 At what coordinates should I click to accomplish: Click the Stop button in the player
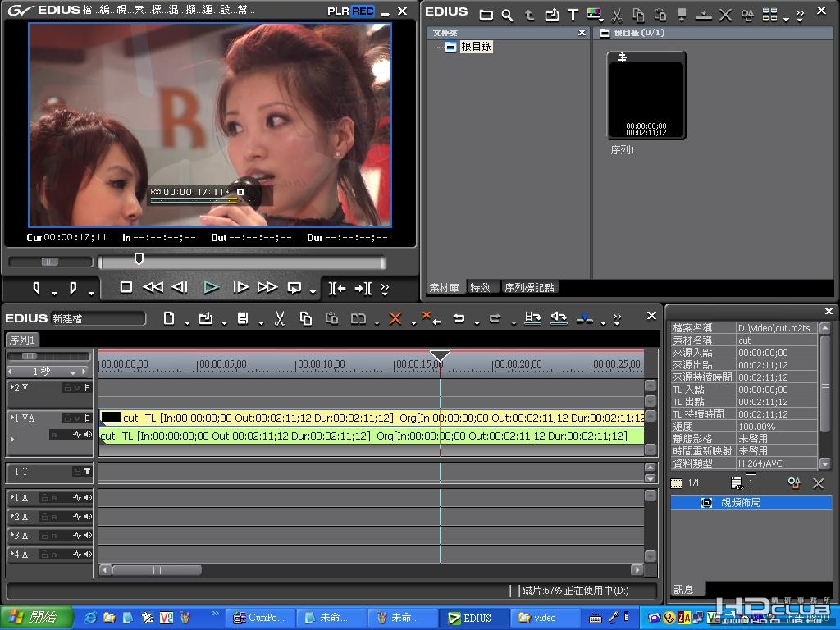[126, 287]
